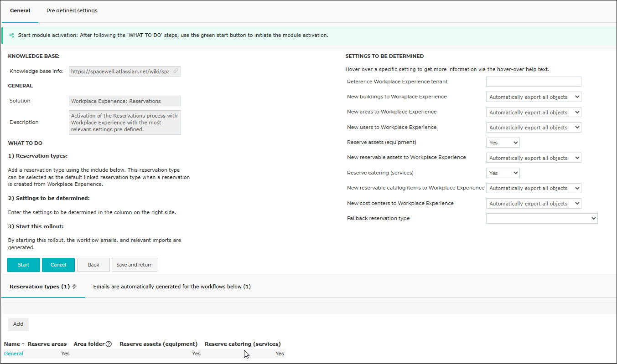617x364 pixels.
Task: Click the Reference Workplace Experience tenant field
Action: point(534,82)
